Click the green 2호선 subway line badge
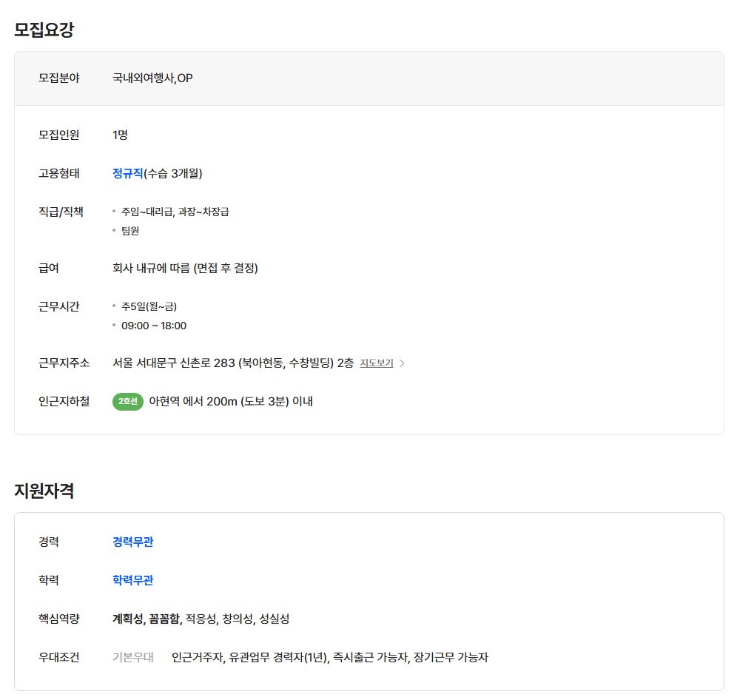 [127, 402]
